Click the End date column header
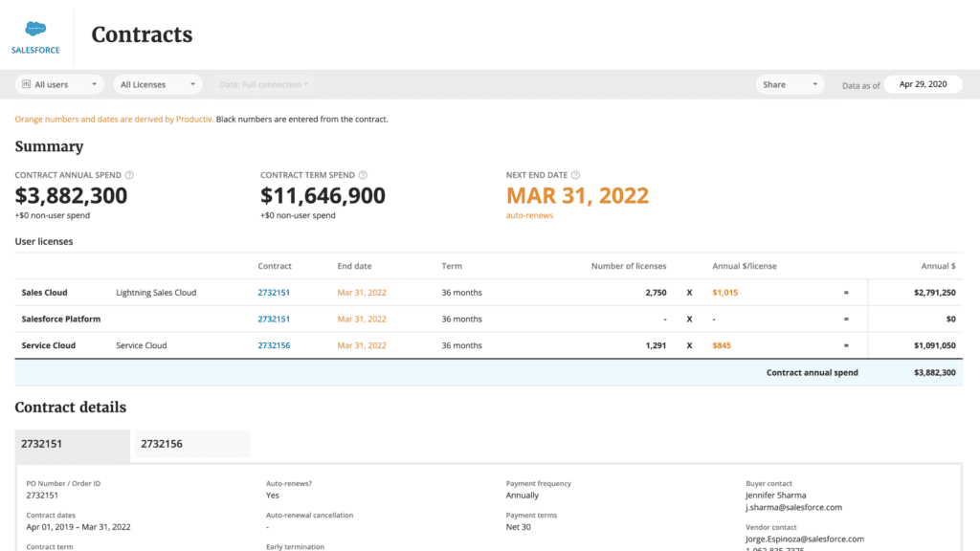Viewport: 980px width, 551px height. (354, 266)
